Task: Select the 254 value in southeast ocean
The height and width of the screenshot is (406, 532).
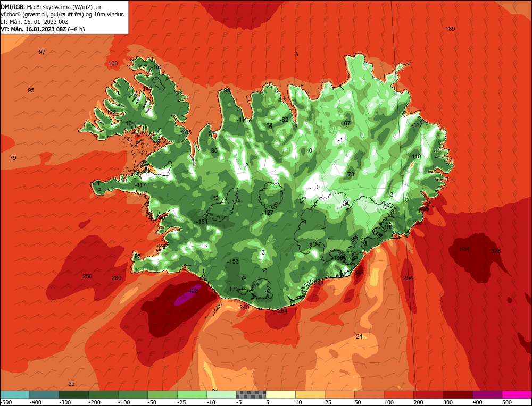Action: (x=408, y=278)
